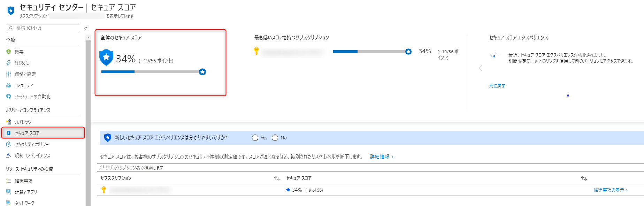
Task: Click the 検索 (Ctrl+/) sidebar search box
Action: [x=43, y=28]
